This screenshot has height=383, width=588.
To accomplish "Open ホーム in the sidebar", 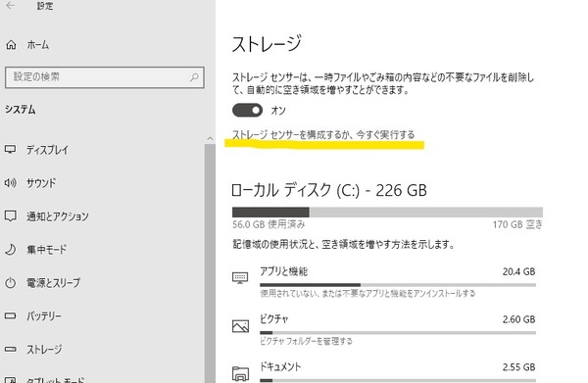I will point(37,45).
